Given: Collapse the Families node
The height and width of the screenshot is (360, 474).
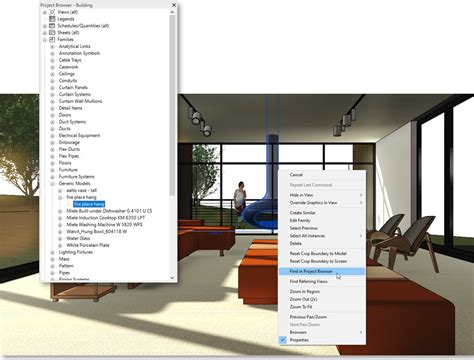Looking at the screenshot, I should (45, 40).
